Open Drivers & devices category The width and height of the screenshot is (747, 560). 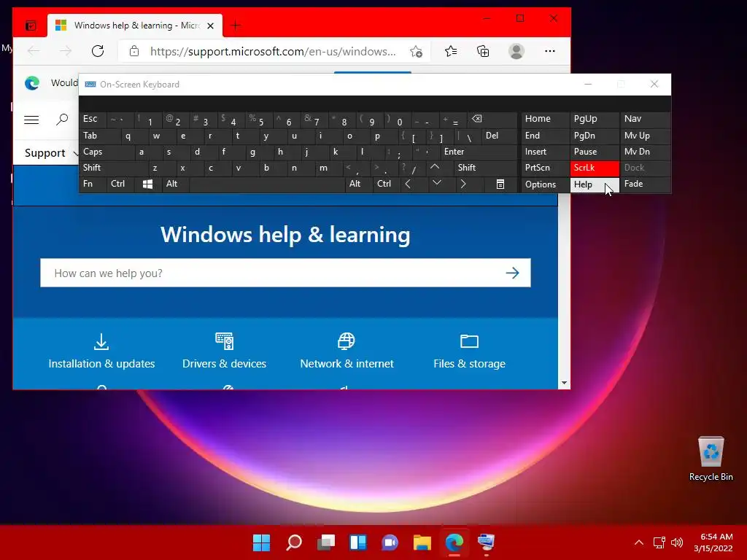pos(224,352)
